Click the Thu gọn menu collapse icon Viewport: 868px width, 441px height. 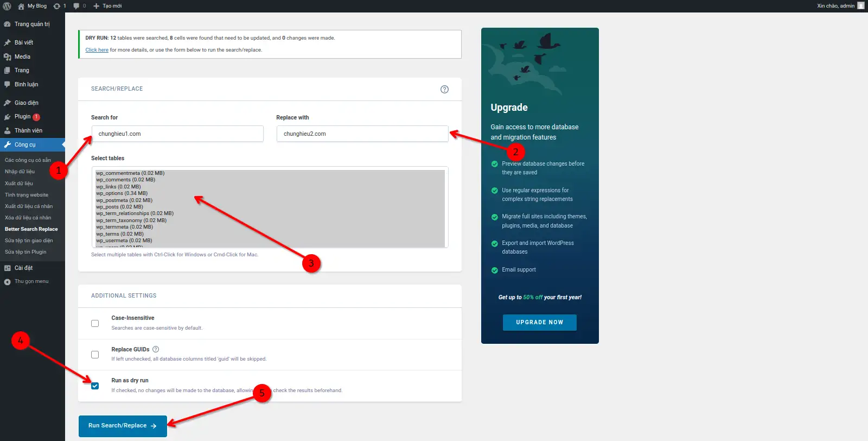[x=8, y=282]
